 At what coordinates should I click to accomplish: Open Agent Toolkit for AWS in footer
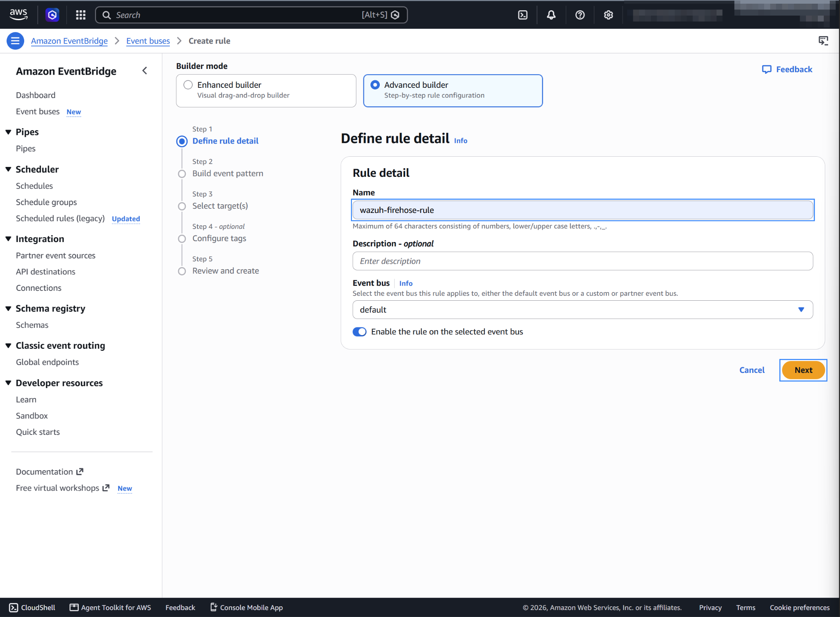coord(110,608)
